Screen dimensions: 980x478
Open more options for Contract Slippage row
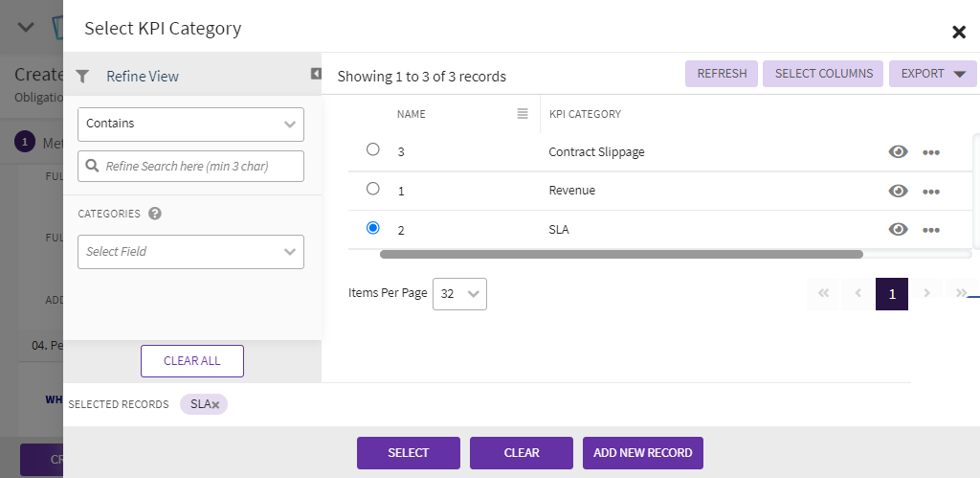(x=931, y=152)
